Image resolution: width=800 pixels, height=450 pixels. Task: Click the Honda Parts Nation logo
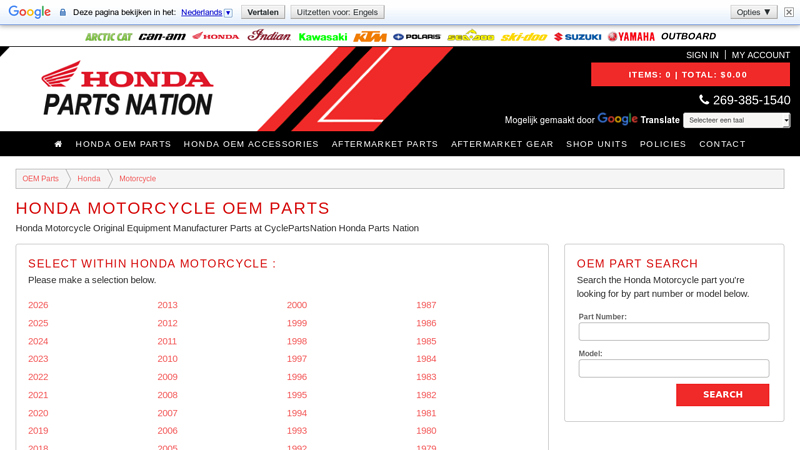[127, 89]
